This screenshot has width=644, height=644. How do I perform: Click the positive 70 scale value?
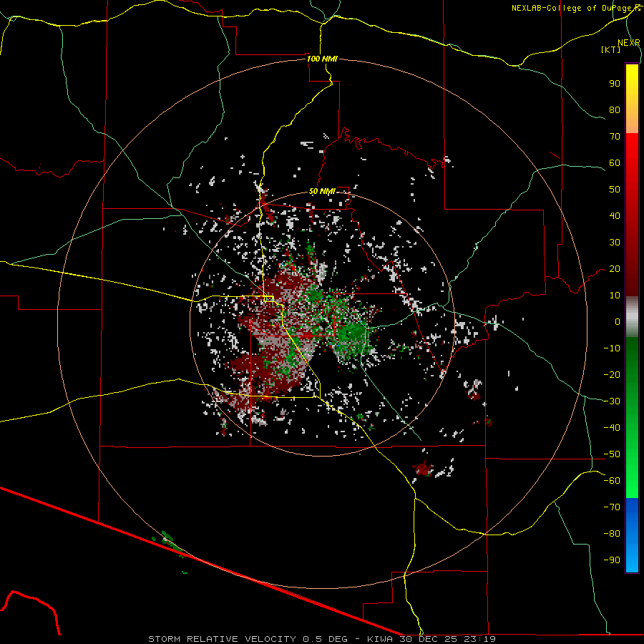click(x=615, y=137)
